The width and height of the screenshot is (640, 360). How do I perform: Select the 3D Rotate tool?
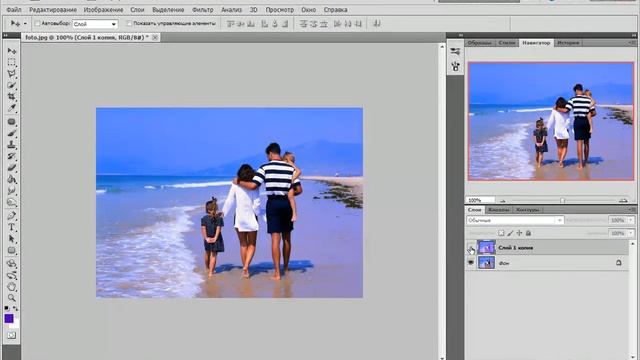(11, 264)
